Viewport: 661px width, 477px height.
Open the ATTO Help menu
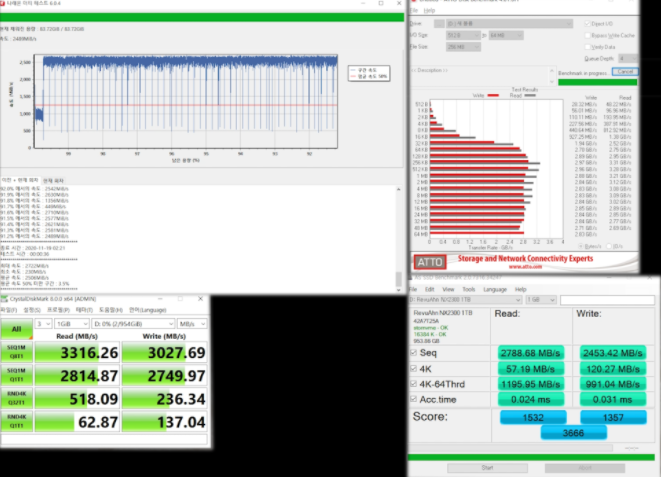tap(429, 11)
